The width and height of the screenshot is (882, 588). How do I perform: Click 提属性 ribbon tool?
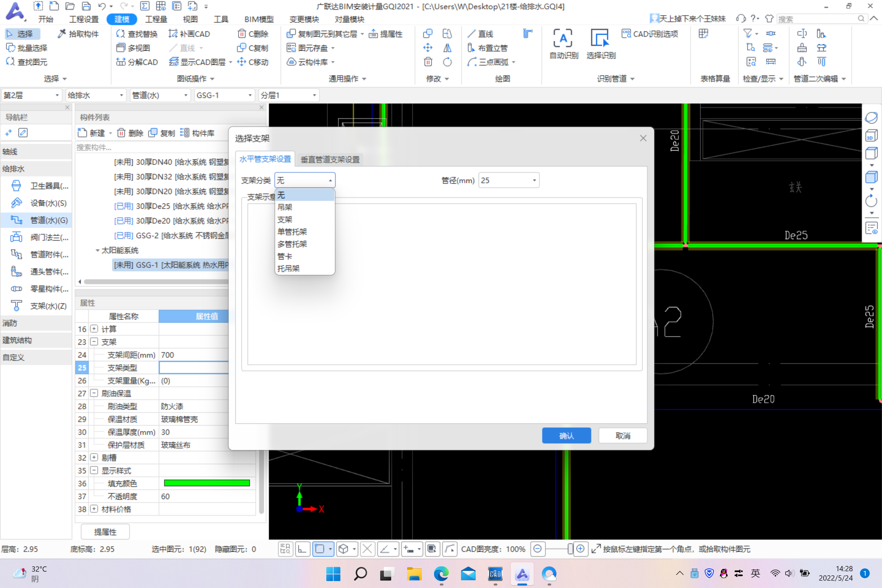click(x=386, y=34)
